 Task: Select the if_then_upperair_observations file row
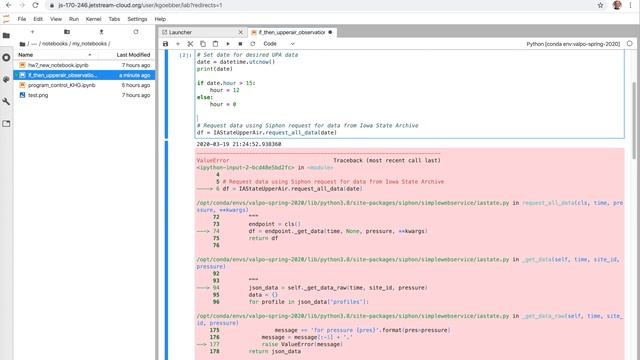pos(84,75)
